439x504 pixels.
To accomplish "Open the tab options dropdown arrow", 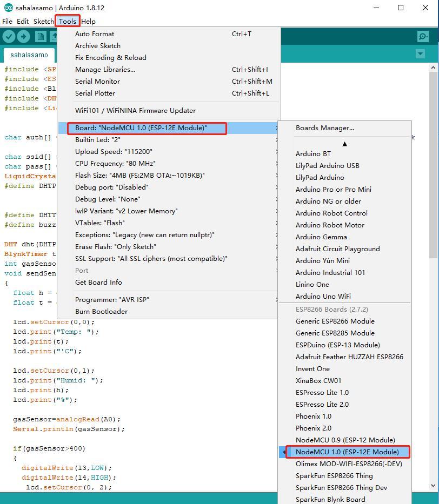I will [420, 53].
